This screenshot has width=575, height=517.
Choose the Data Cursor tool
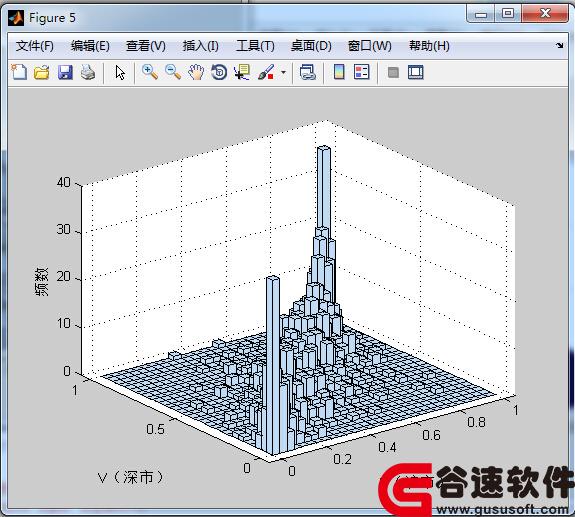click(242, 72)
